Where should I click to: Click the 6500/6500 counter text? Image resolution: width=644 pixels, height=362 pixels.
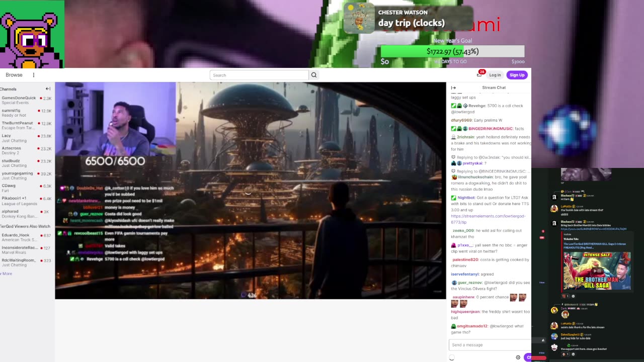115,161
